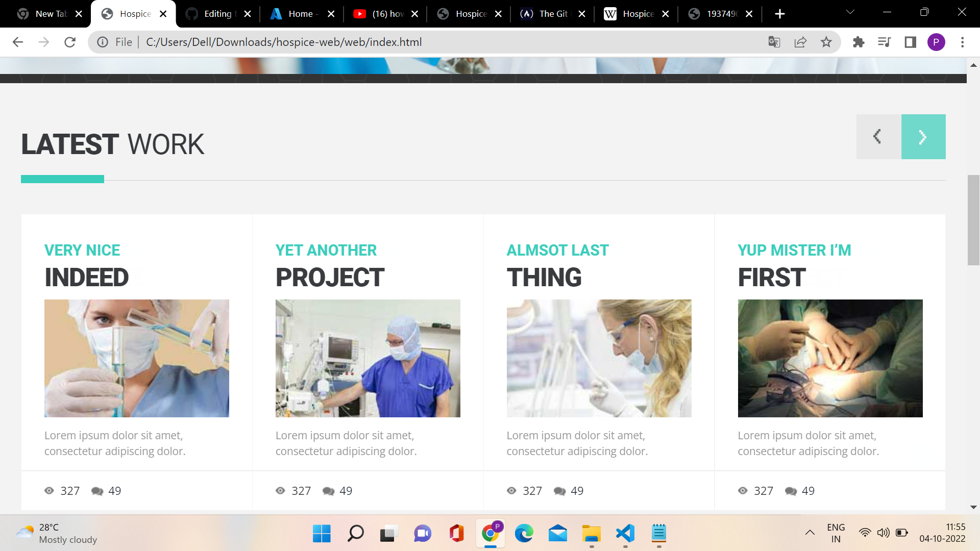Click comments icon under Indeed card

click(97, 491)
